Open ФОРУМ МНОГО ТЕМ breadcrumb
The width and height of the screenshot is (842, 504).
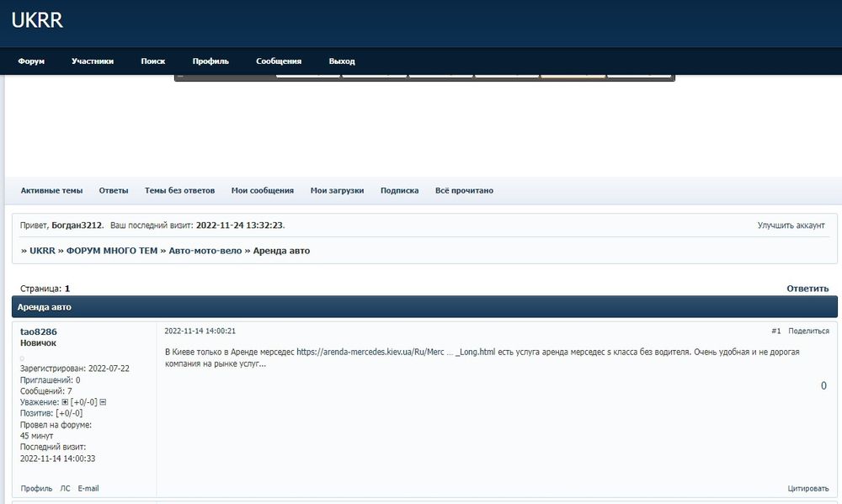112,251
